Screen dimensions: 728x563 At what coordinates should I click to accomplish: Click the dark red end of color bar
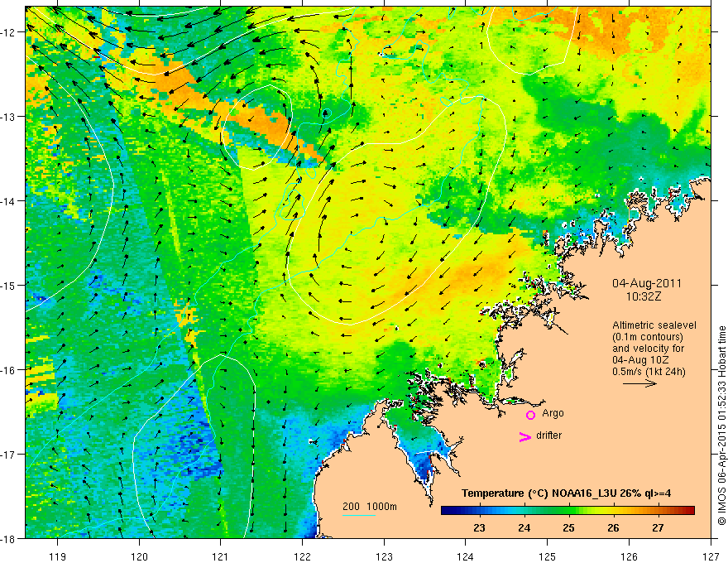(690, 511)
